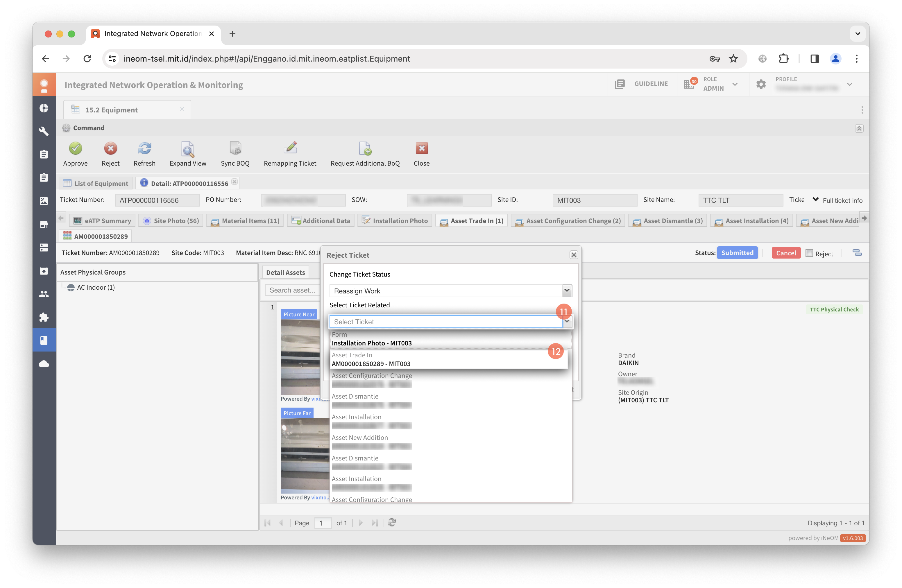Screen dimensions: 902x588
Task: Open Chrome three-dot menu
Action: (x=856, y=59)
